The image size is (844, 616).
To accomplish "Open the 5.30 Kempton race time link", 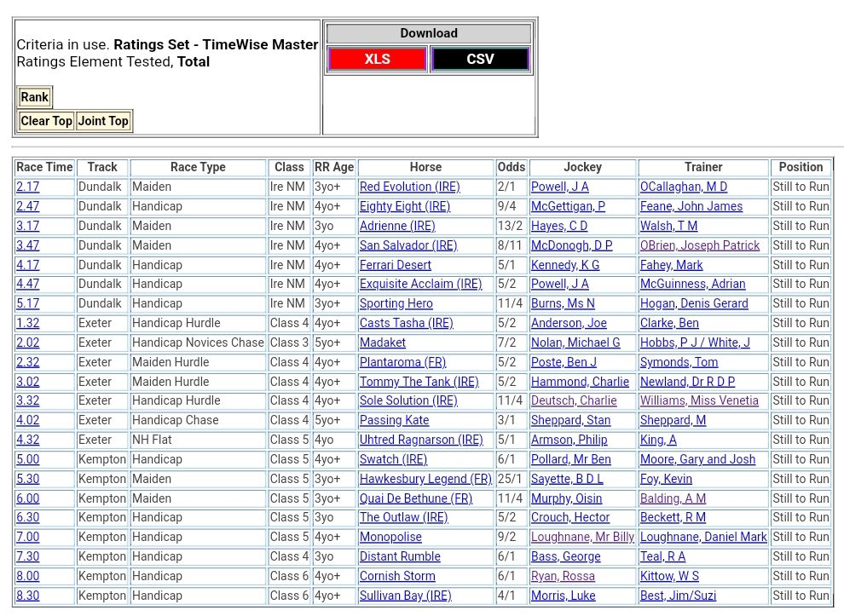I will [27, 479].
